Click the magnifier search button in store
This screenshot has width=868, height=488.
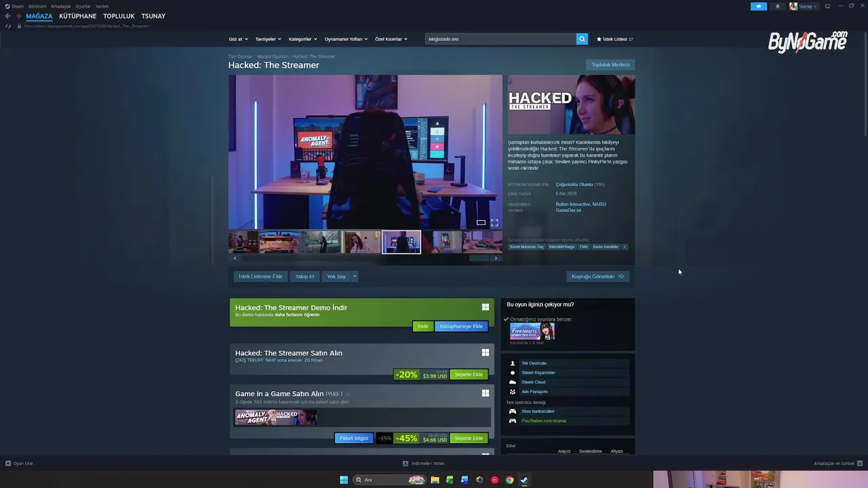[582, 39]
